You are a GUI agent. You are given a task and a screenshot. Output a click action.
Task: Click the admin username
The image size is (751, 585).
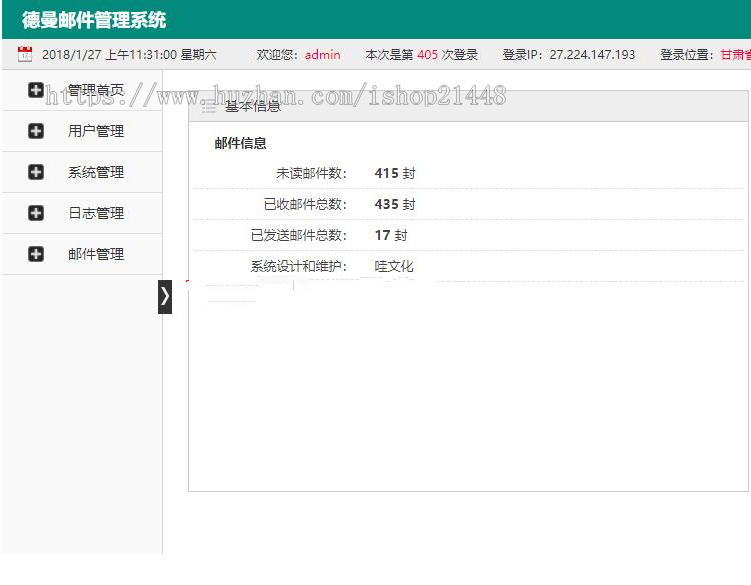coord(322,55)
